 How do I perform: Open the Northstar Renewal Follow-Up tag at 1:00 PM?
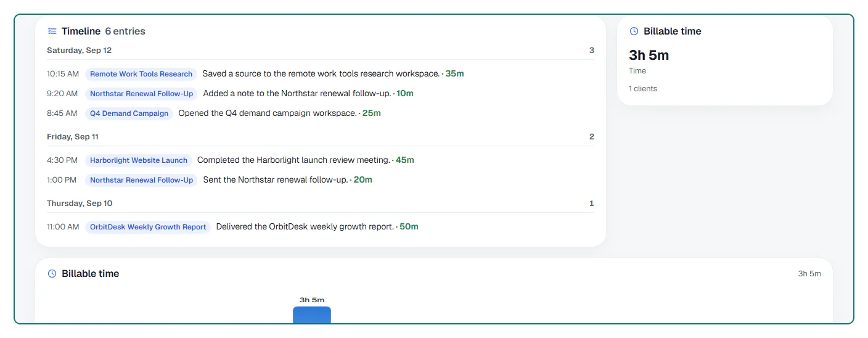tap(141, 180)
